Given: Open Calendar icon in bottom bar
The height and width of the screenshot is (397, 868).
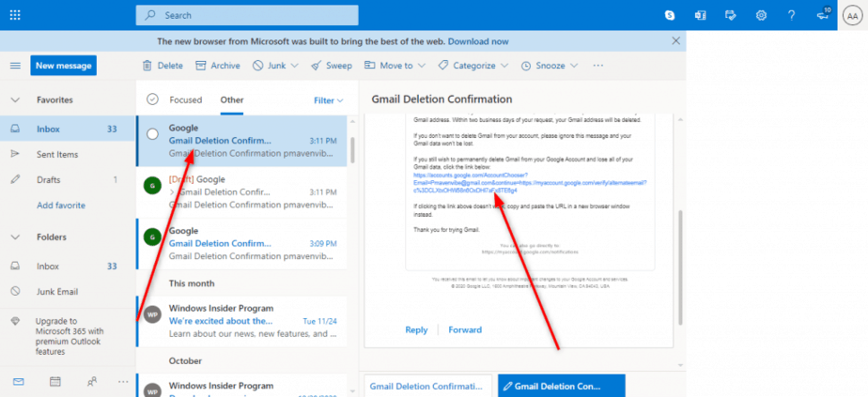Looking at the screenshot, I should (x=54, y=382).
